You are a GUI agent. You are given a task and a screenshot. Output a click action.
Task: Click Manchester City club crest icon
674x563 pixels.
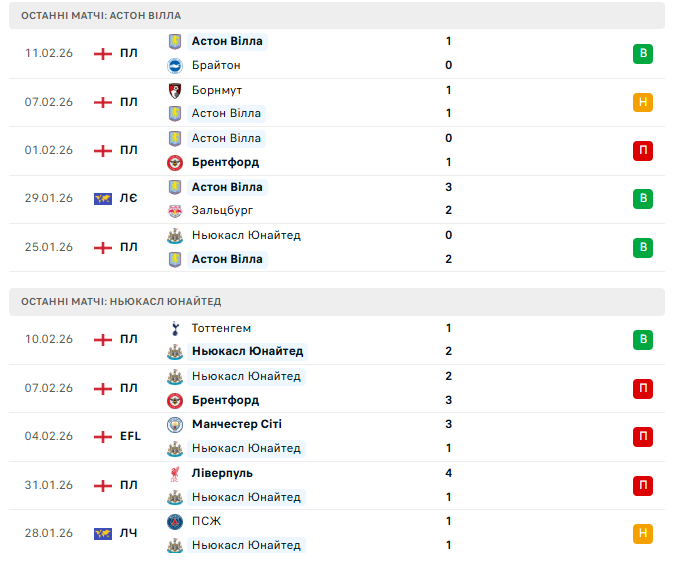point(175,424)
